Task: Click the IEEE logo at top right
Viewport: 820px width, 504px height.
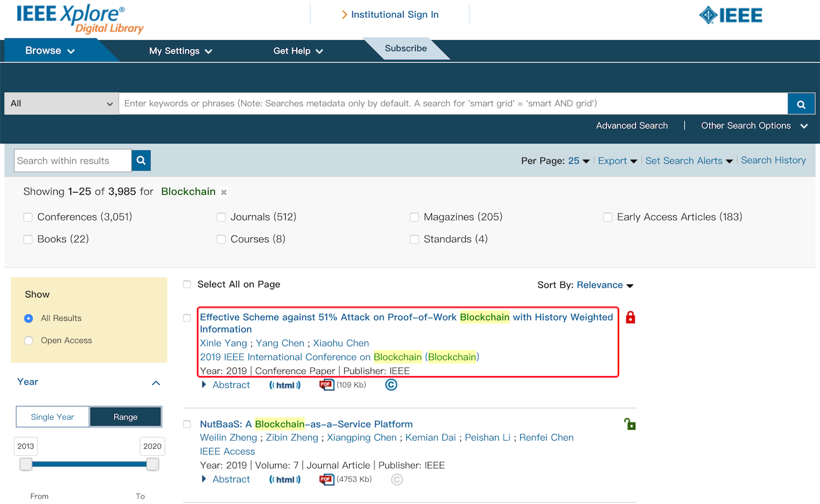Action: click(730, 15)
